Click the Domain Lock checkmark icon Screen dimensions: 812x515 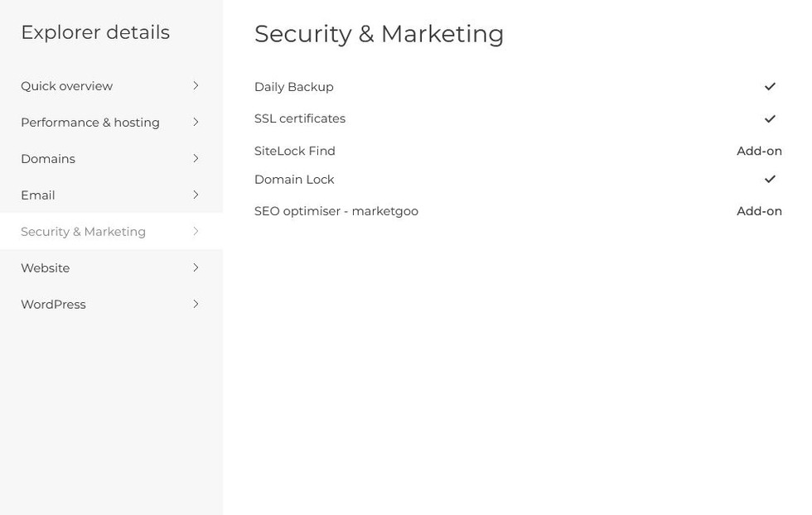770,180
